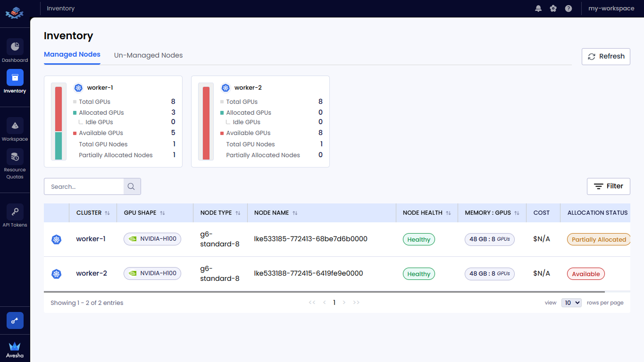Sort the table by Cluster column
Image resolution: width=644 pixels, height=362 pixels.
tap(107, 213)
